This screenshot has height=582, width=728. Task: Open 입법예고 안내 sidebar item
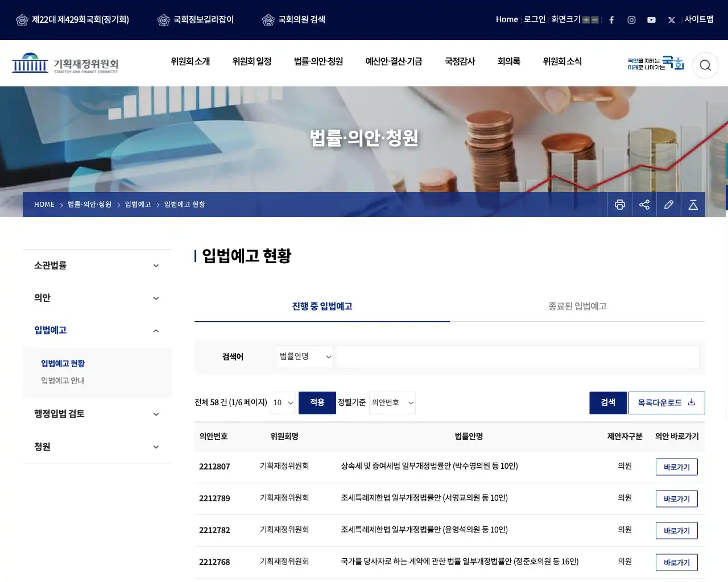coord(63,381)
